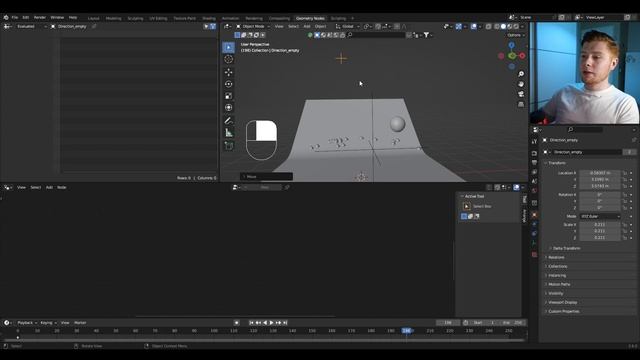640x360 pixels.
Task: Toggle viewport overlays button
Action: coord(473,27)
